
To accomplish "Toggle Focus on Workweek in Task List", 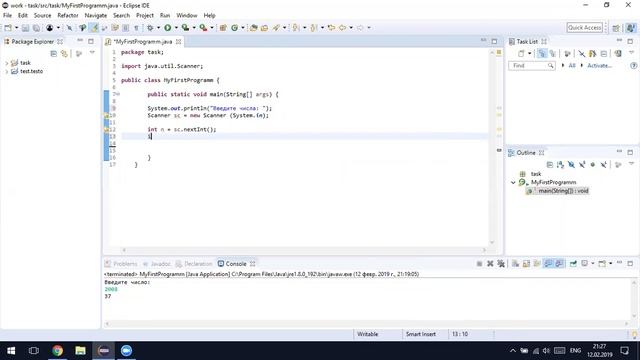I will point(567,53).
